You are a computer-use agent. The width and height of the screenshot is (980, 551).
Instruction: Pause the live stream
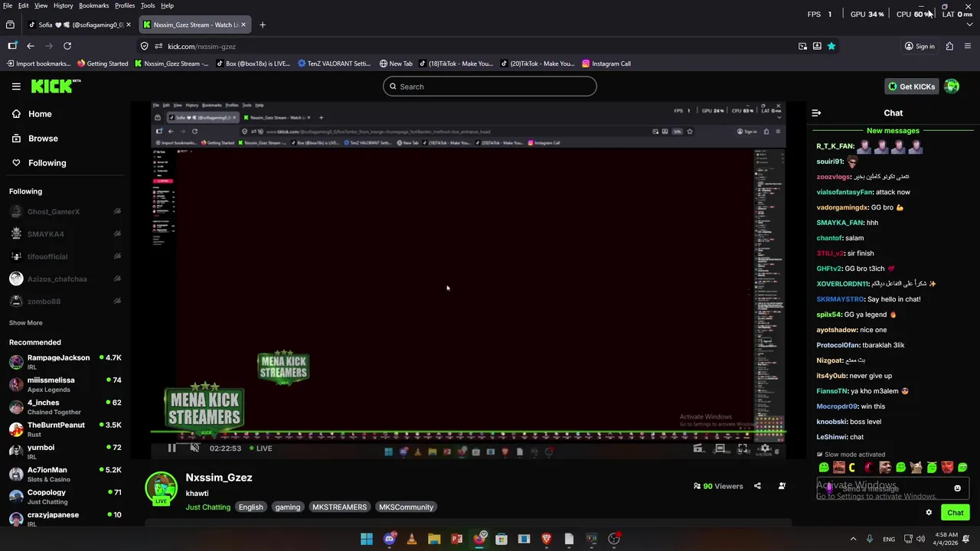point(171,448)
